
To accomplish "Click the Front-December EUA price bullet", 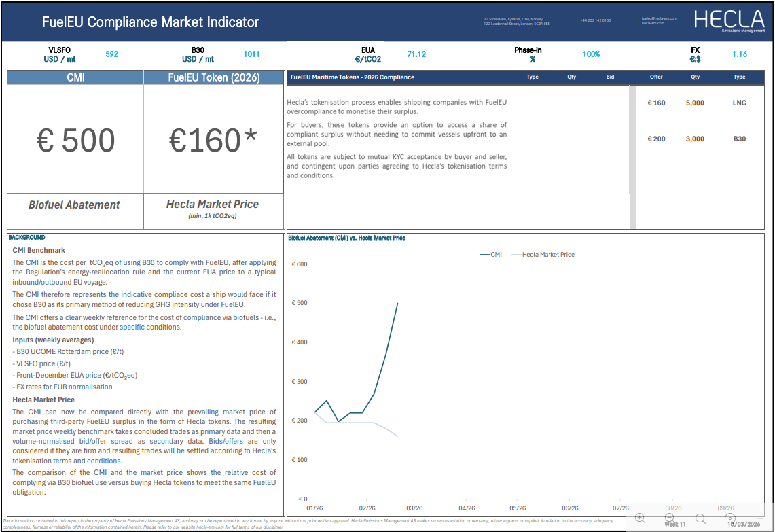I will 75,376.
